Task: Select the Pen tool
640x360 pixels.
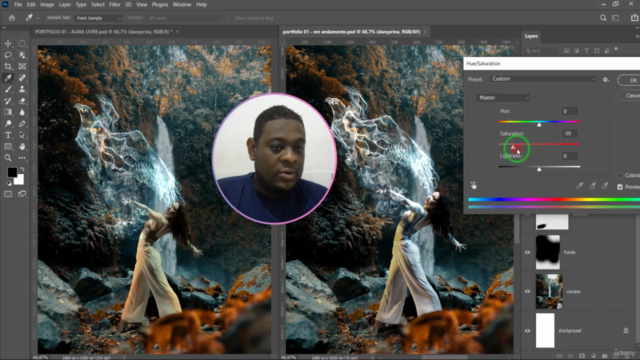Action: coord(22,123)
